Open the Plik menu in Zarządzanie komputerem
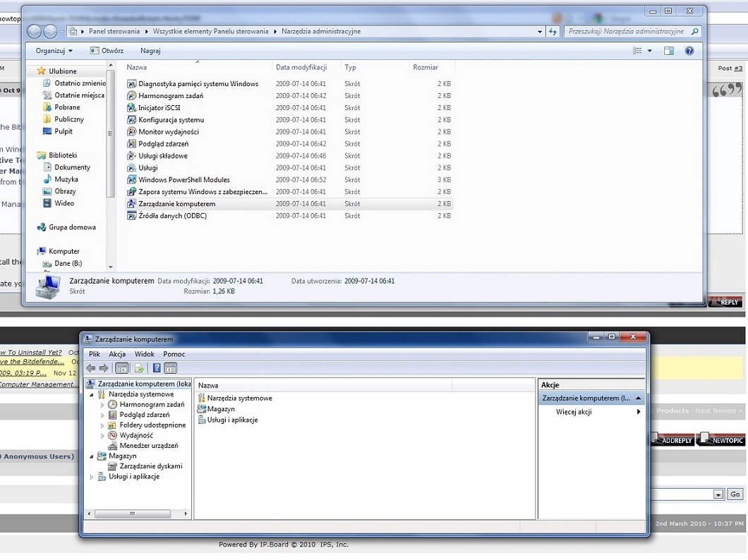This screenshot has height=560, width=748. coord(95,354)
